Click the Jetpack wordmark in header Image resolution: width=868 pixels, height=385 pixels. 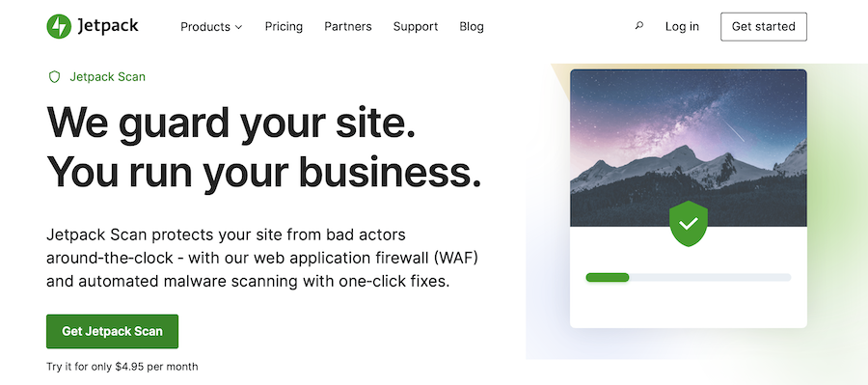tap(108, 26)
